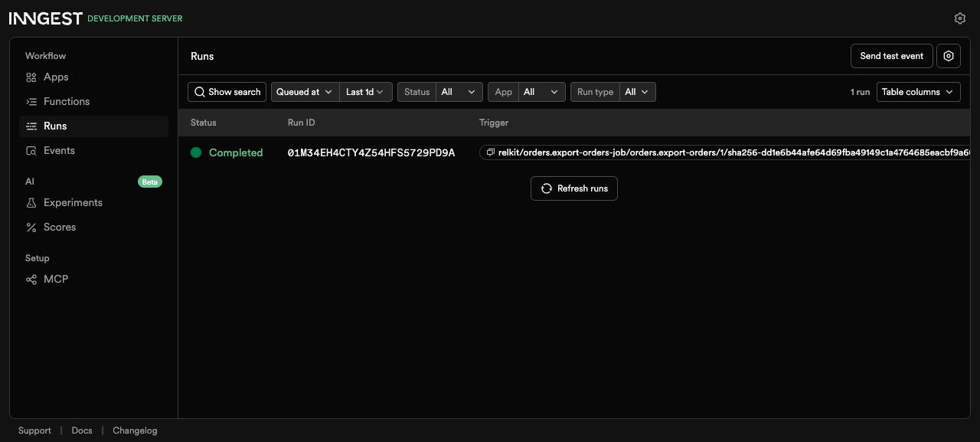The width and height of the screenshot is (980, 442).
Task: Click the Events sidebar icon
Action: pos(31,151)
